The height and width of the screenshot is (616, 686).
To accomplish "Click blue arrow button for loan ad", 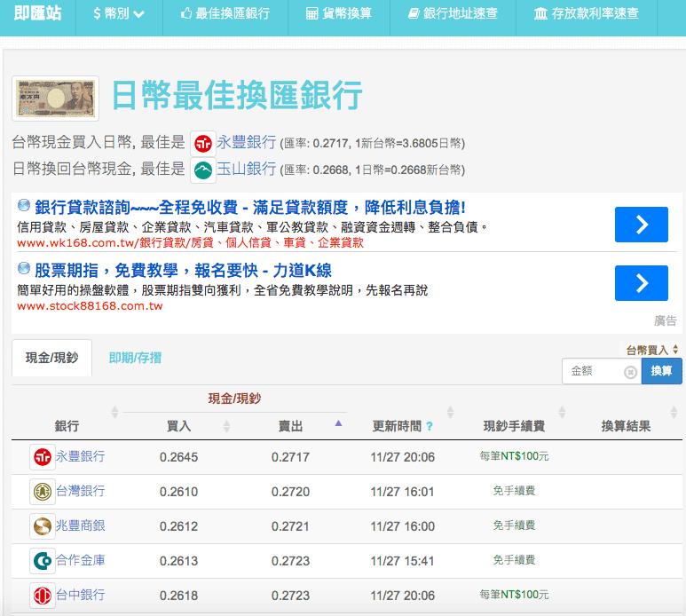I will point(642,225).
